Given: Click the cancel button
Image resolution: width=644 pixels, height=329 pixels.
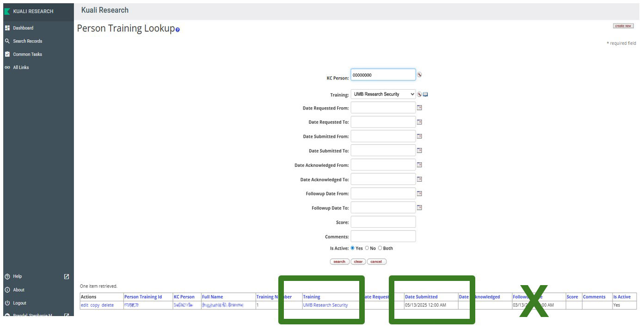Looking at the screenshot, I should 376,262.
